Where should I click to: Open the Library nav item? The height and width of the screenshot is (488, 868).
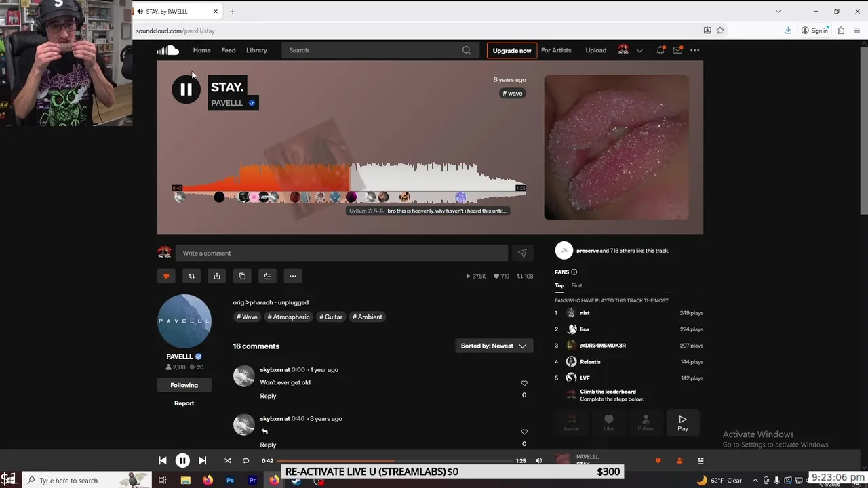point(256,50)
